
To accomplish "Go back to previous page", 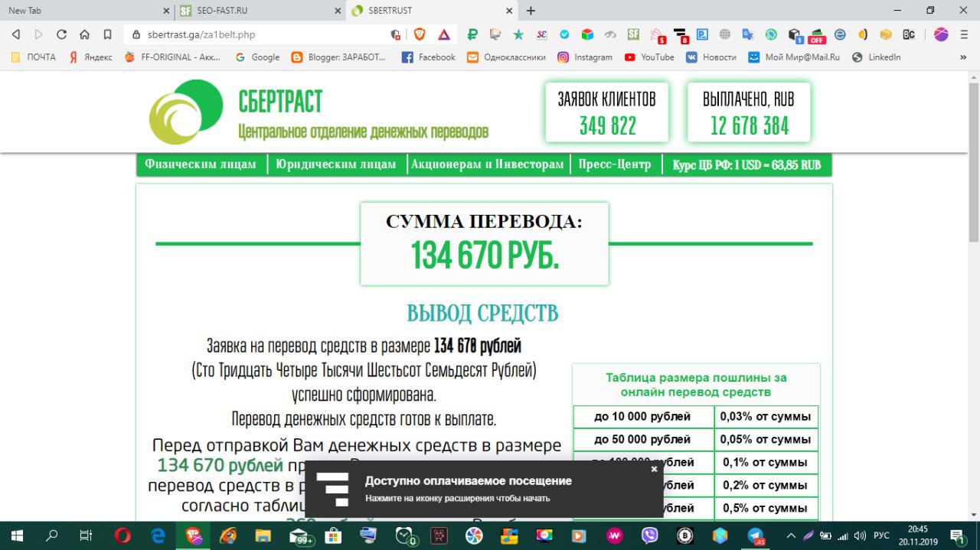I will pyautogui.click(x=15, y=34).
